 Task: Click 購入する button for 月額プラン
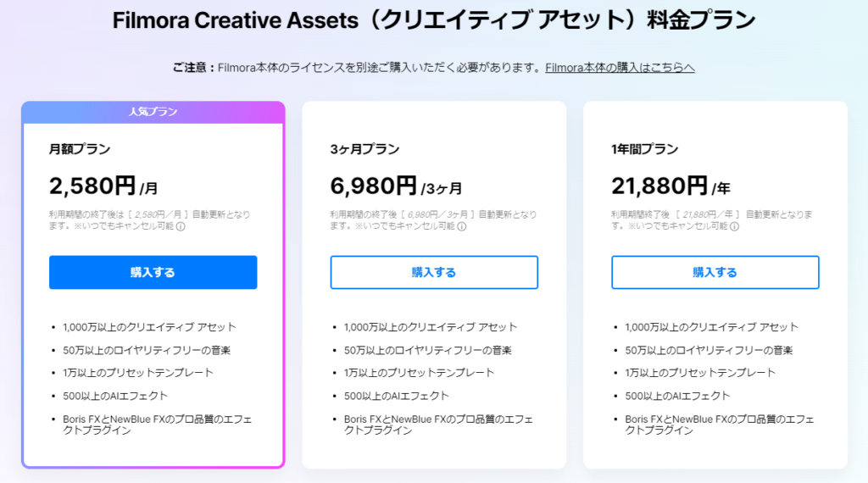tap(153, 272)
